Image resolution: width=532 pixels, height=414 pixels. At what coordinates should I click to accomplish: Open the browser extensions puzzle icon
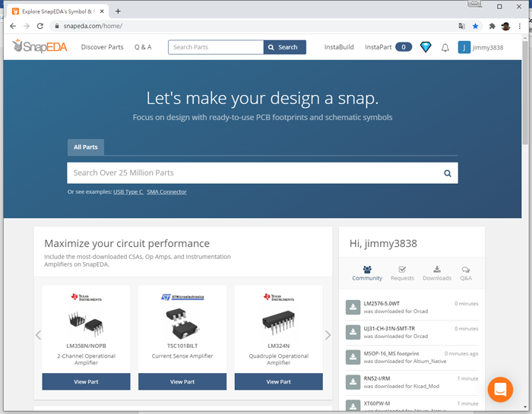click(x=492, y=26)
